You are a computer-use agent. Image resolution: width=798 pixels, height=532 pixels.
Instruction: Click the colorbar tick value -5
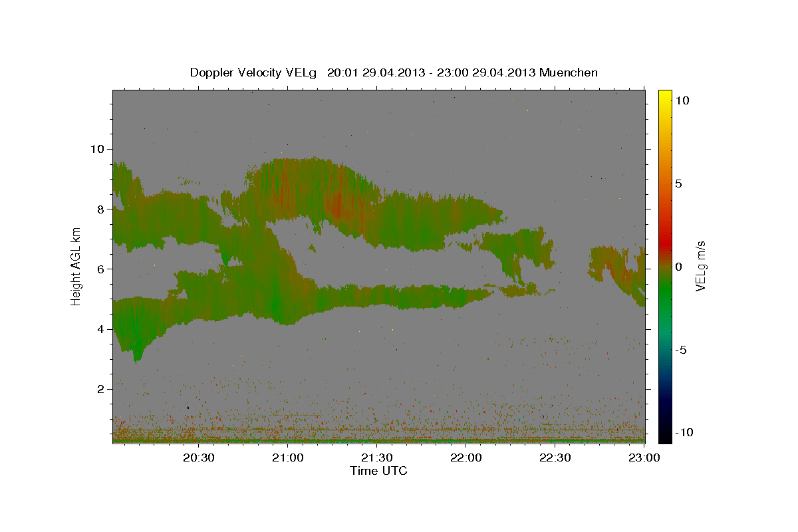pyautogui.click(x=681, y=350)
